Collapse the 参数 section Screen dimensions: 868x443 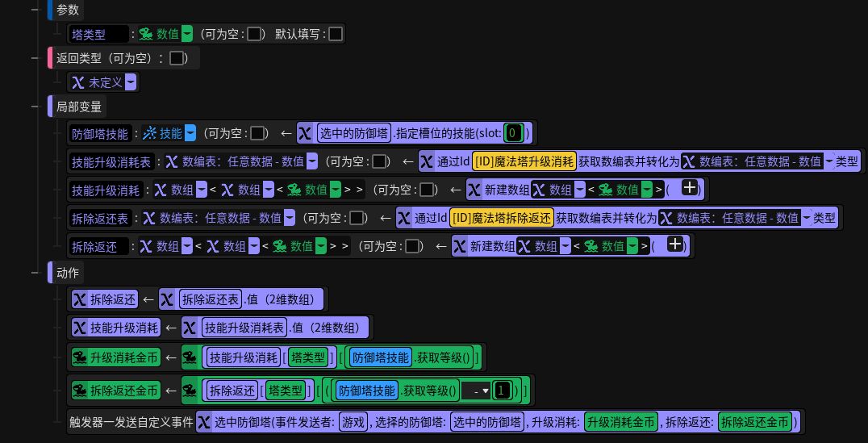click(x=35, y=10)
